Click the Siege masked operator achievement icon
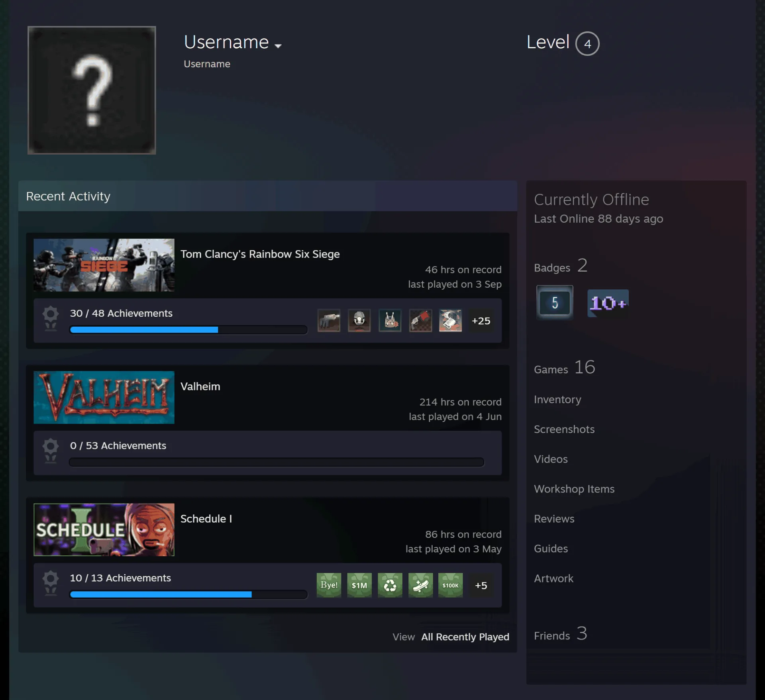This screenshot has height=700, width=765. [x=359, y=320]
